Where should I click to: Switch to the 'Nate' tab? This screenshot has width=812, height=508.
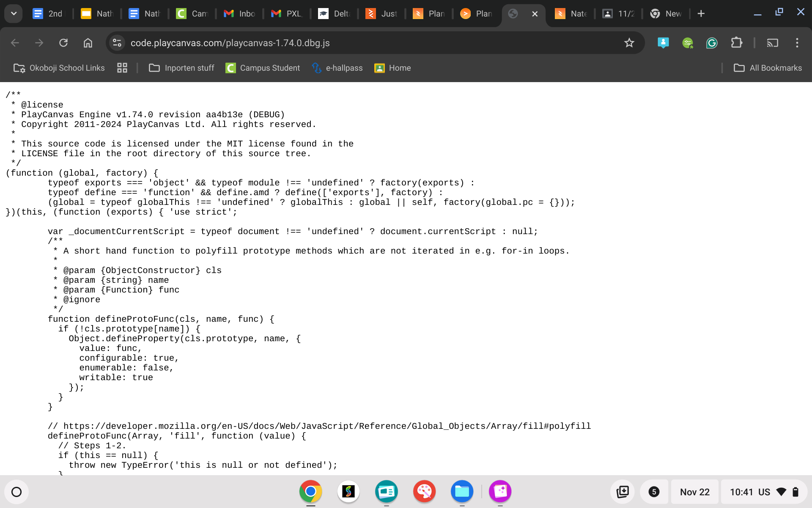[571, 14]
